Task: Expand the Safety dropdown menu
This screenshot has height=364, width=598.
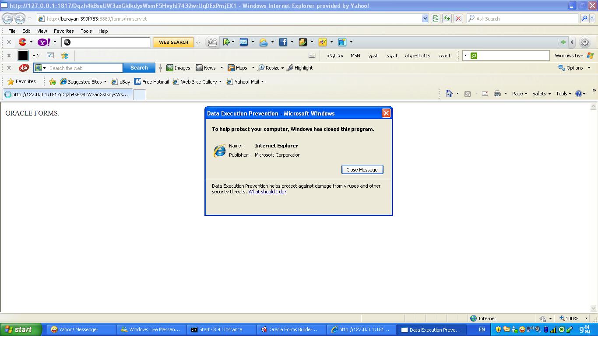Action: [541, 94]
